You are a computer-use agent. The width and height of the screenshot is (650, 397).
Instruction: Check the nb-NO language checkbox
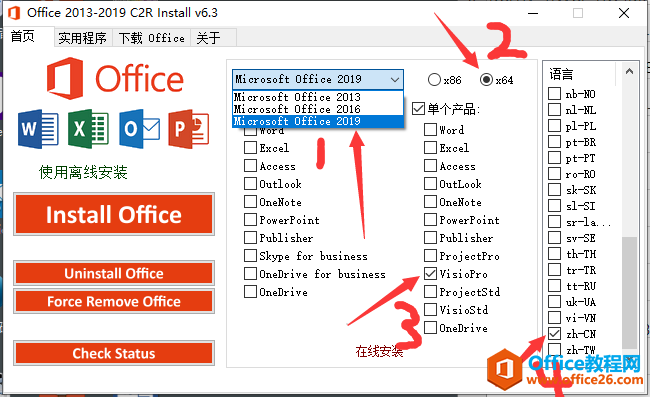554,94
